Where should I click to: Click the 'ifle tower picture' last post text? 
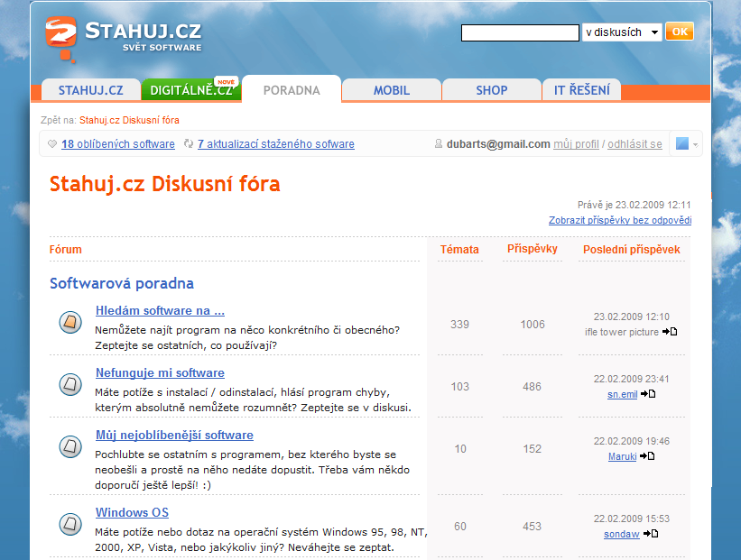point(622,332)
